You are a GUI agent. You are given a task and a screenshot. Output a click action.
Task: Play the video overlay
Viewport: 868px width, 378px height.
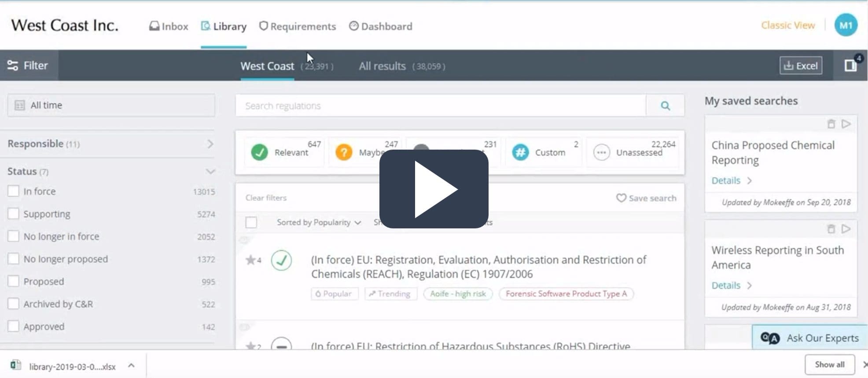pos(434,189)
